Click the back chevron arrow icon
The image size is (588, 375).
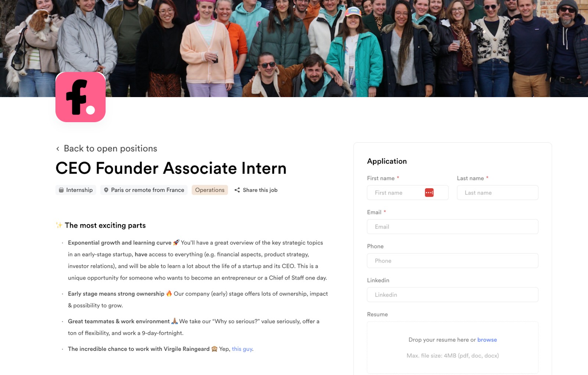coord(58,149)
